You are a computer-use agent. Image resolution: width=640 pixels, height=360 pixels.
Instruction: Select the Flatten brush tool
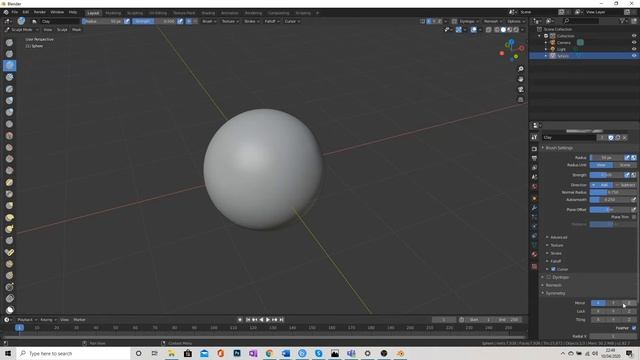[9, 147]
